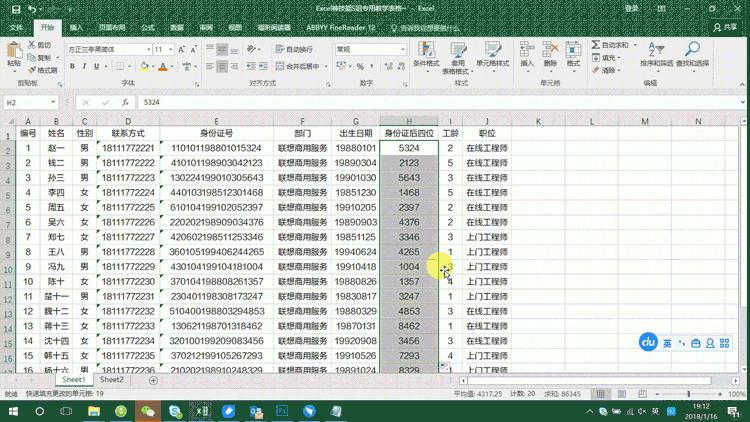This screenshot has width=750, height=422.
Task: Open the File tab
Action: (x=16, y=28)
